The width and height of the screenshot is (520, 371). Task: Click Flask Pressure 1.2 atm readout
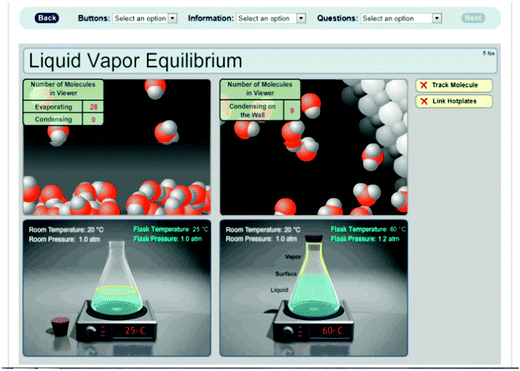(x=365, y=239)
